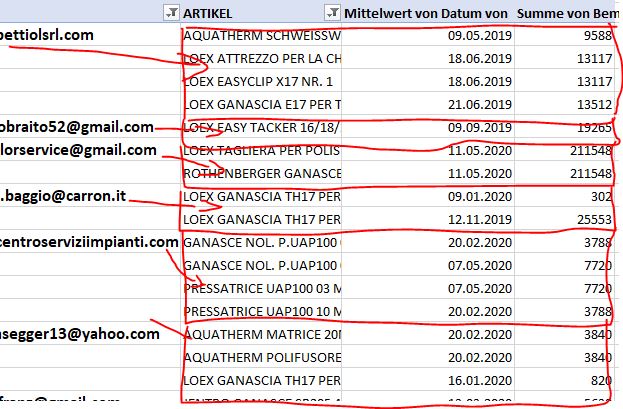623x409 pixels.
Task: Select the LOEX ATTREZZO PER LA CH cell
Action: click(x=262, y=58)
